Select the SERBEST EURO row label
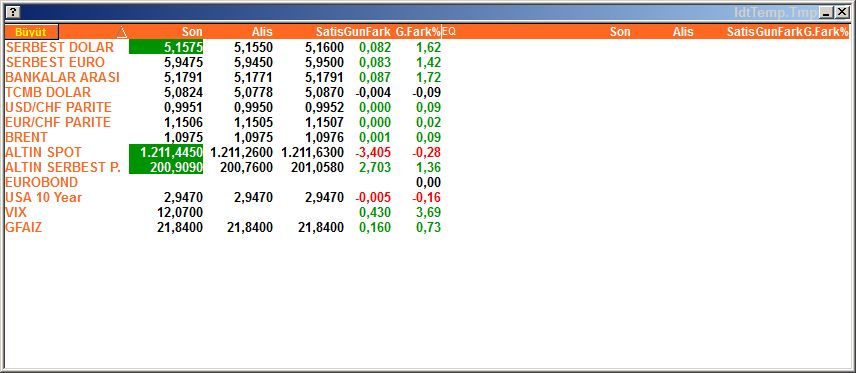The image size is (856, 373). pyautogui.click(x=55, y=62)
